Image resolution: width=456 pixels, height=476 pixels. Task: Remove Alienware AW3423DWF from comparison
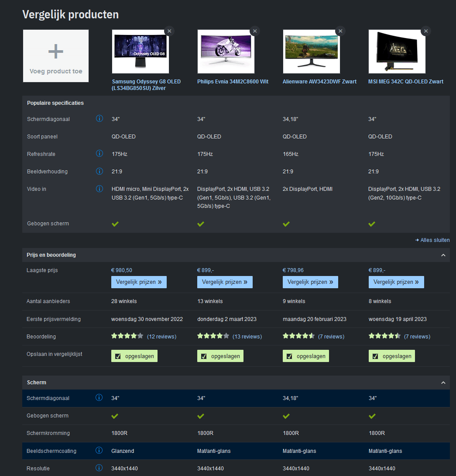click(340, 31)
